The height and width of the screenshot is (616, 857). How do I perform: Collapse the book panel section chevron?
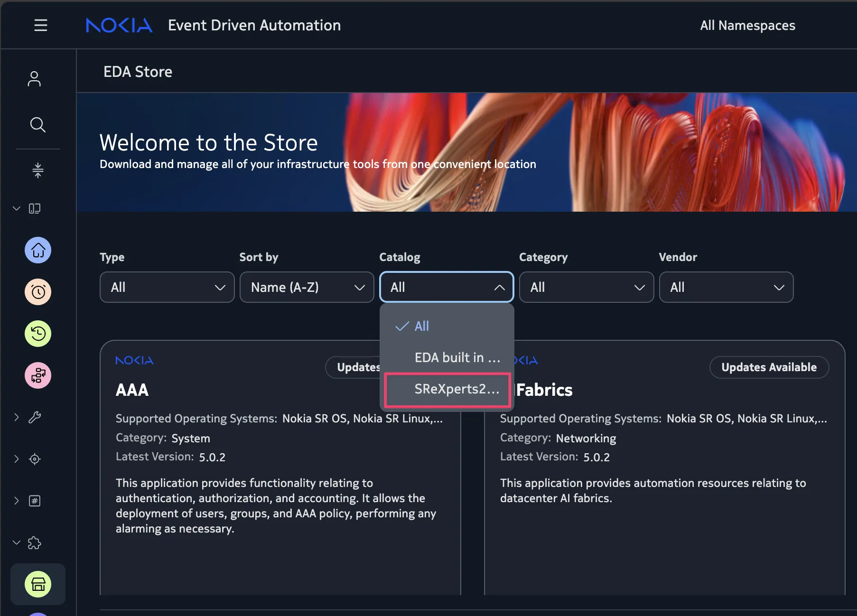click(x=17, y=208)
